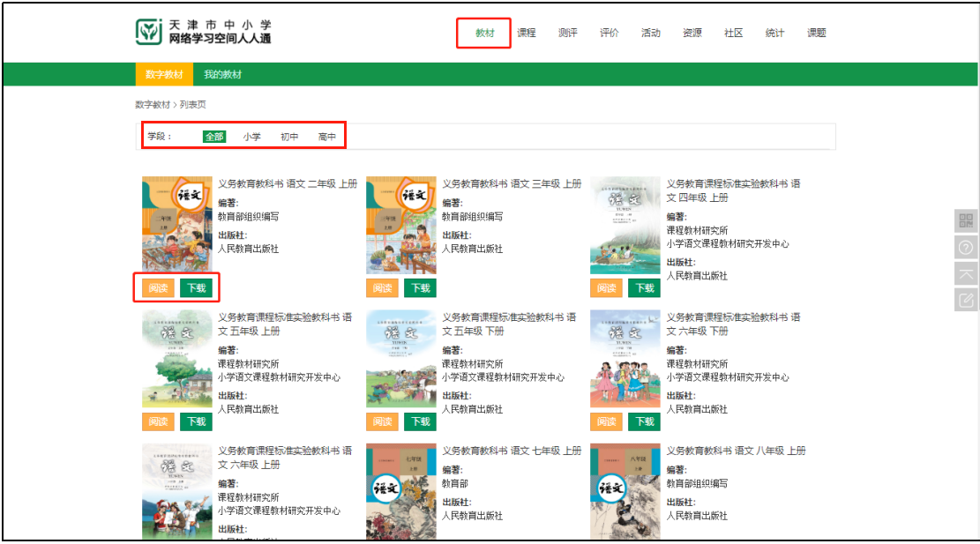Open the 三年级 上册 textbook cover
This screenshot has width=980, height=544.
[x=401, y=225]
